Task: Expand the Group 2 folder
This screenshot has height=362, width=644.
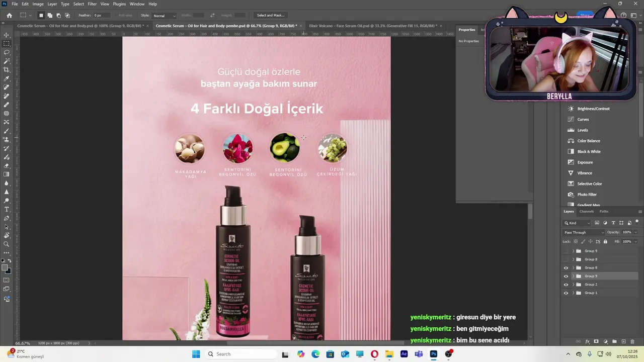Action: pyautogui.click(x=573, y=285)
